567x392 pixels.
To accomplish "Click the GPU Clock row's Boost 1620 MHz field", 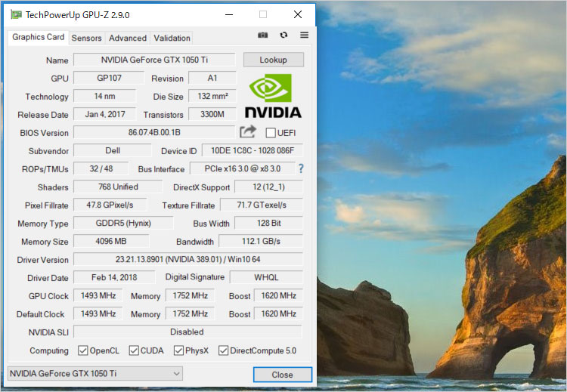I will coord(278,295).
